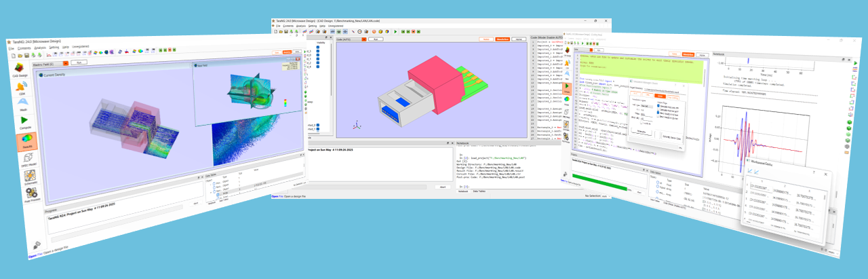868x279 pixels.
Task: Activate the Near Field view title
Action: tap(201, 65)
